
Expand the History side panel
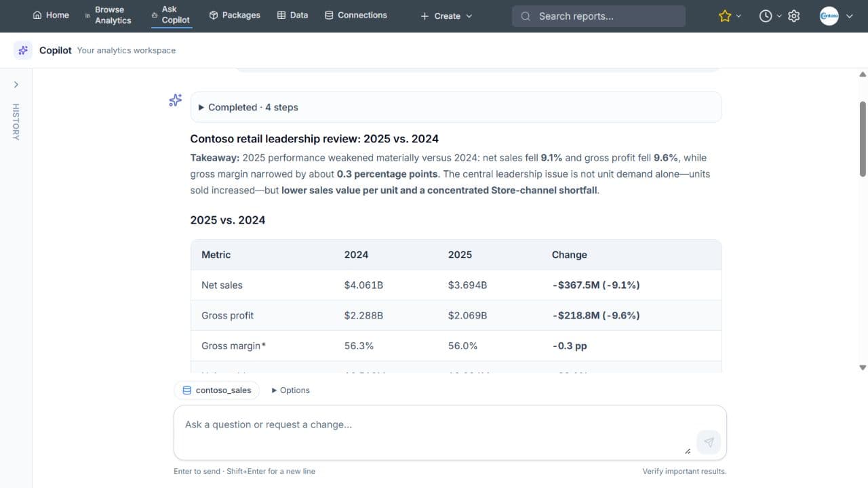point(16,85)
